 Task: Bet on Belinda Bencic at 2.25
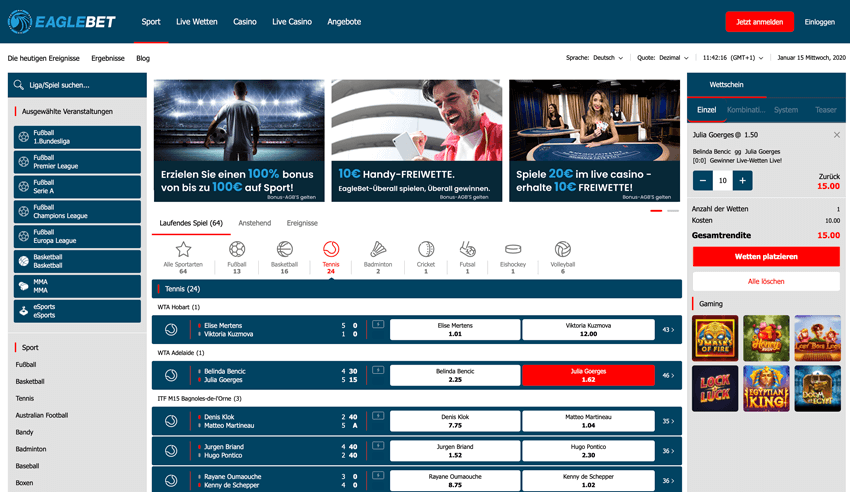(455, 376)
